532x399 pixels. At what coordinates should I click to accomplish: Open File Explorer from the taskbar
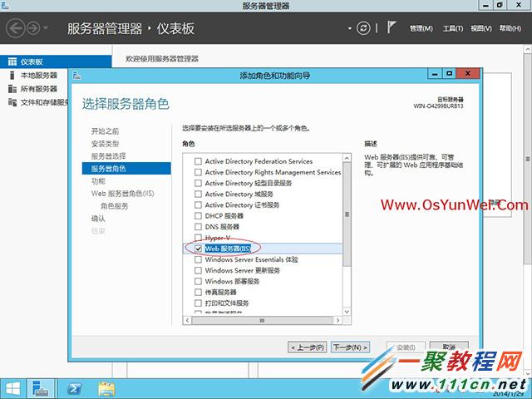pos(106,388)
